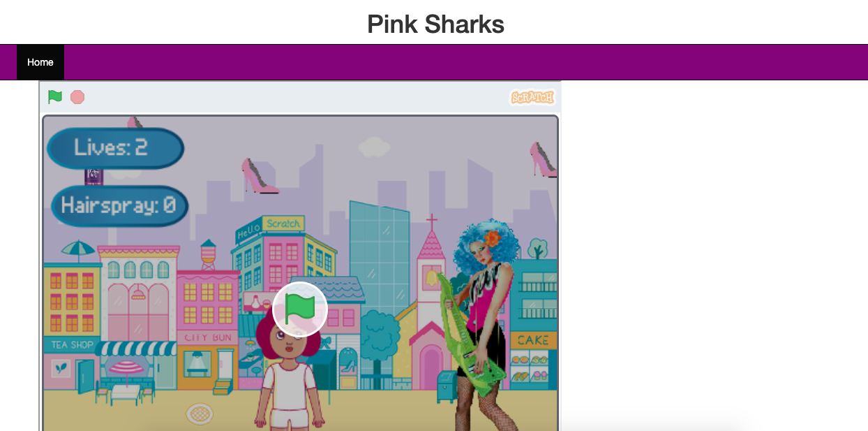Viewport: 868px width, 431px height.
Task: Stop the project with the red octagon
Action: point(77,97)
